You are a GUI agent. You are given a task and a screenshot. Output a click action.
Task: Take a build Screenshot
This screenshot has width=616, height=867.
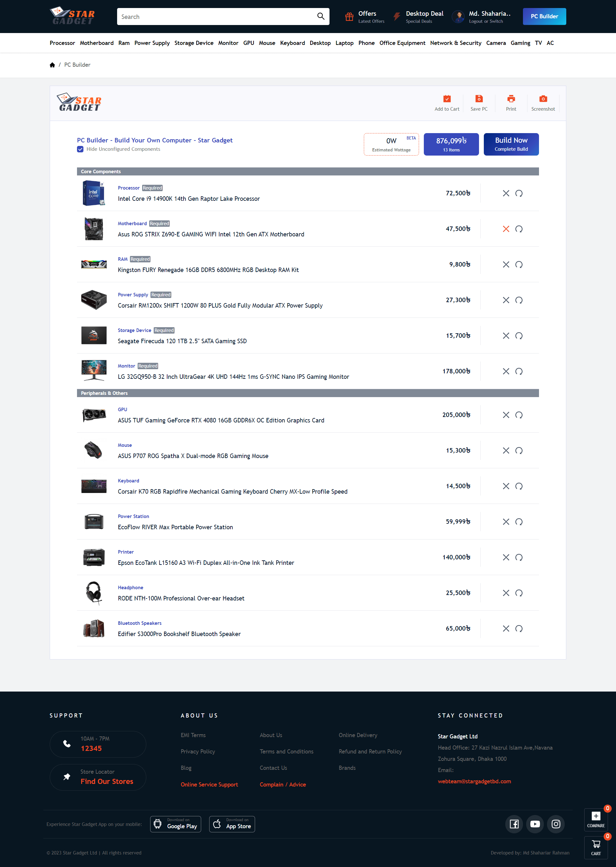pyautogui.click(x=543, y=99)
